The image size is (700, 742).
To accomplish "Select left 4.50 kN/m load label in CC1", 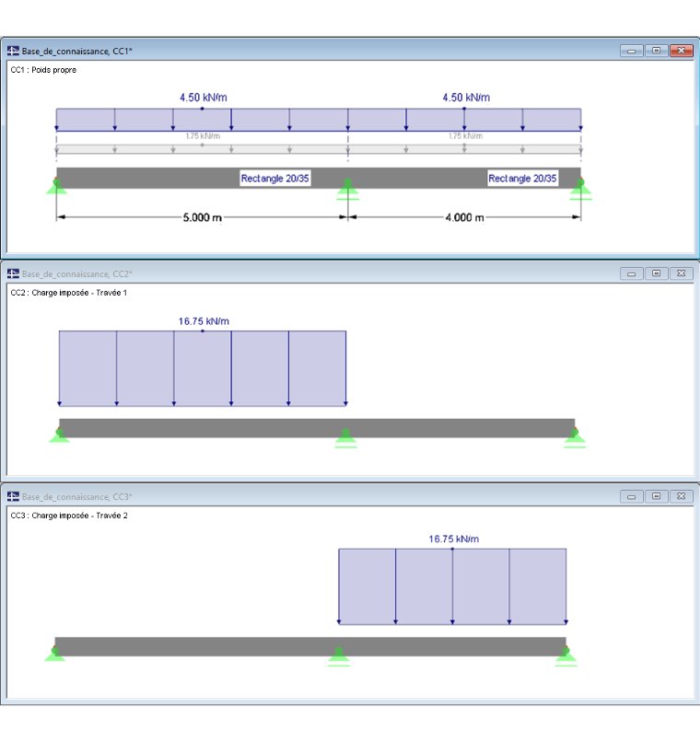I will [204, 98].
